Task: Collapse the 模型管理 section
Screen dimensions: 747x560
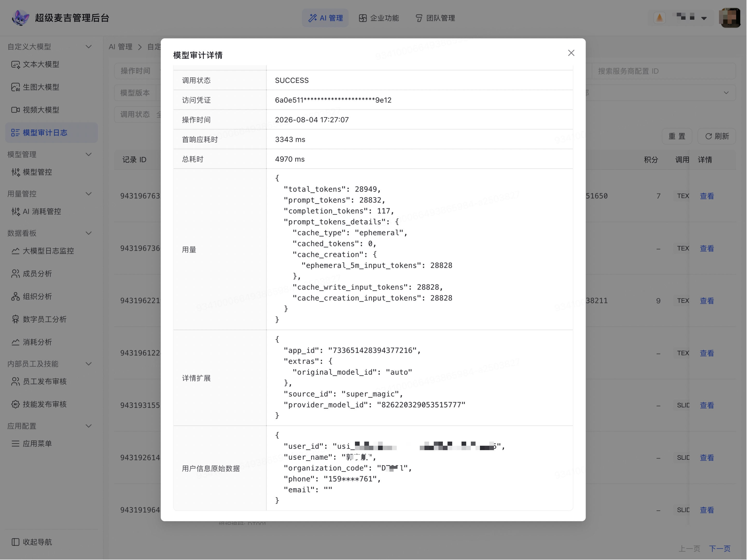Action: [88, 155]
